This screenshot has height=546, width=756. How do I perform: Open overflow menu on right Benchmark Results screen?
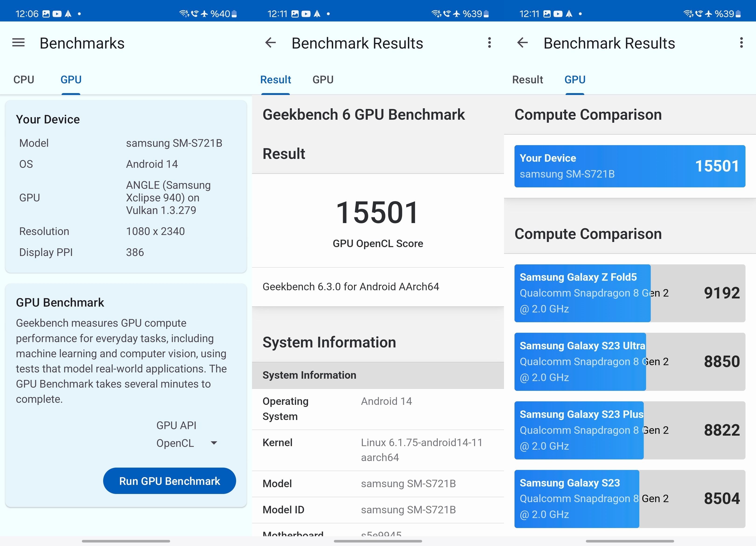[741, 43]
